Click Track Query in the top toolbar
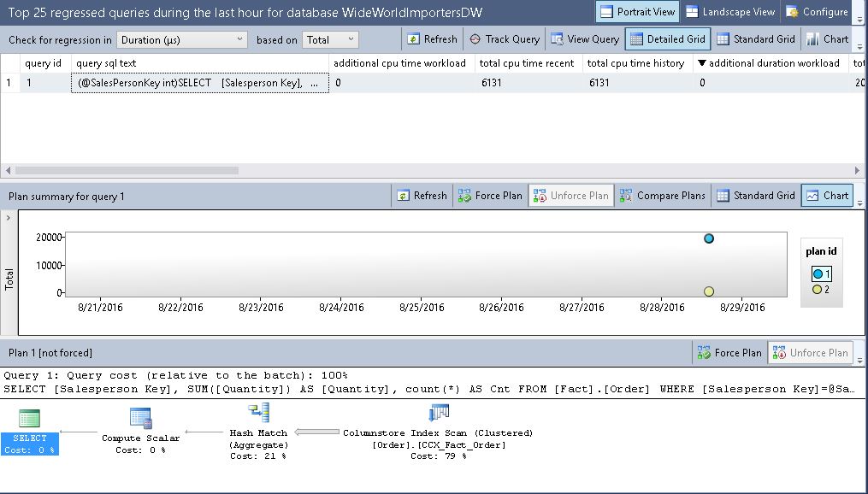The width and height of the screenshot is (868, 494). [505, 39]
